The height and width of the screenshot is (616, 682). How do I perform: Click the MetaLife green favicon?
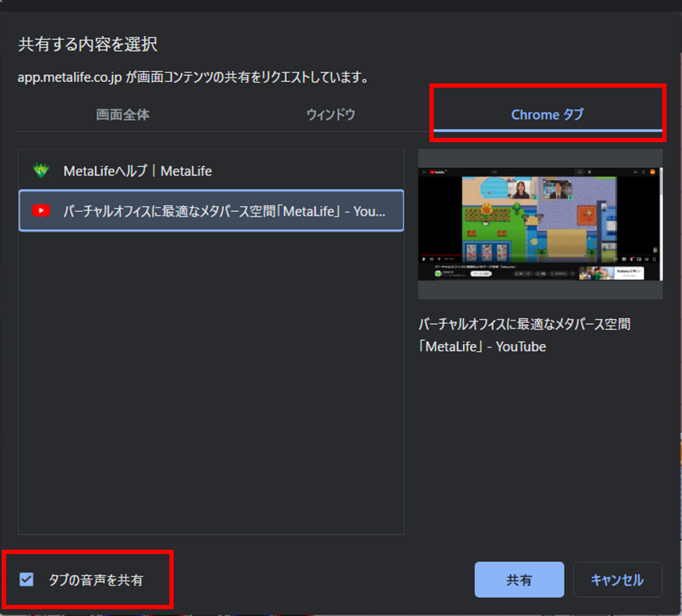pos(41,170)
